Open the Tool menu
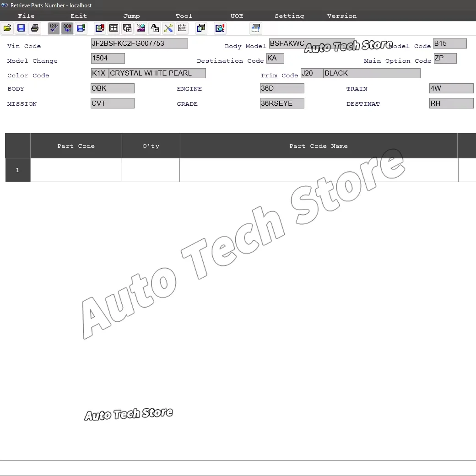Viewport: 476px width, 476px height. [184, 16]
